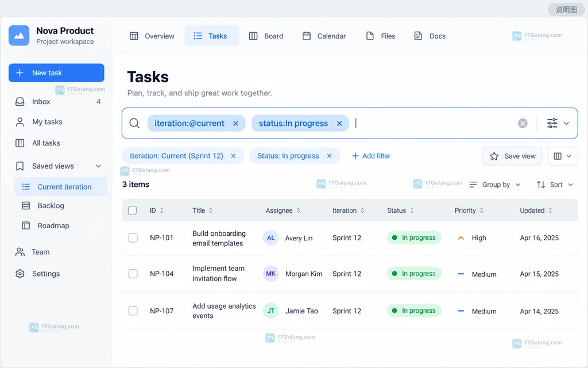
Task: Remove the iteration:@current search token
Action: (x=235, y=123)
